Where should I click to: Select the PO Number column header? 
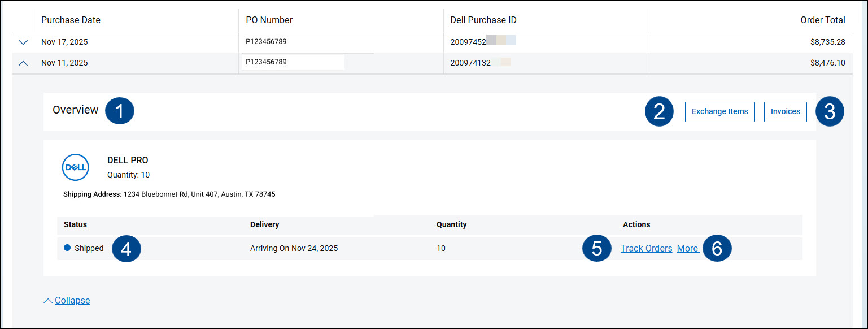pos(269,20)
